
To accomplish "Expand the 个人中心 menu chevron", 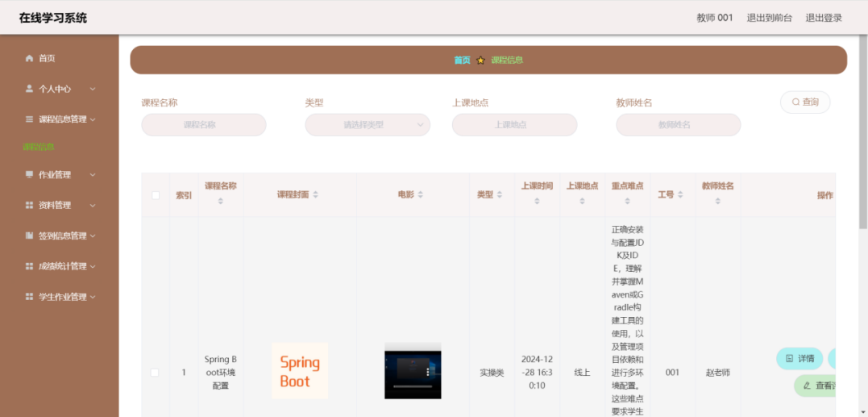I will pyautogui.click(x=93, y=89).
